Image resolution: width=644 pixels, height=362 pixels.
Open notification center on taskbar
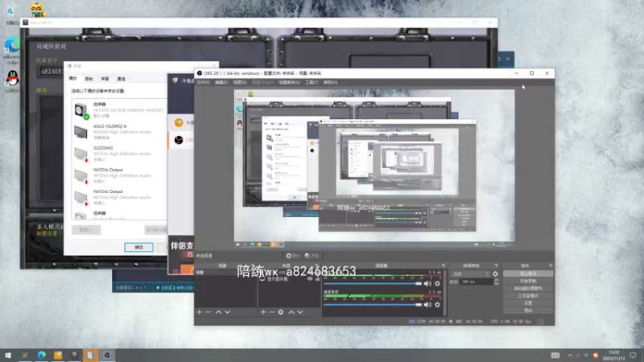pos(633,356)
